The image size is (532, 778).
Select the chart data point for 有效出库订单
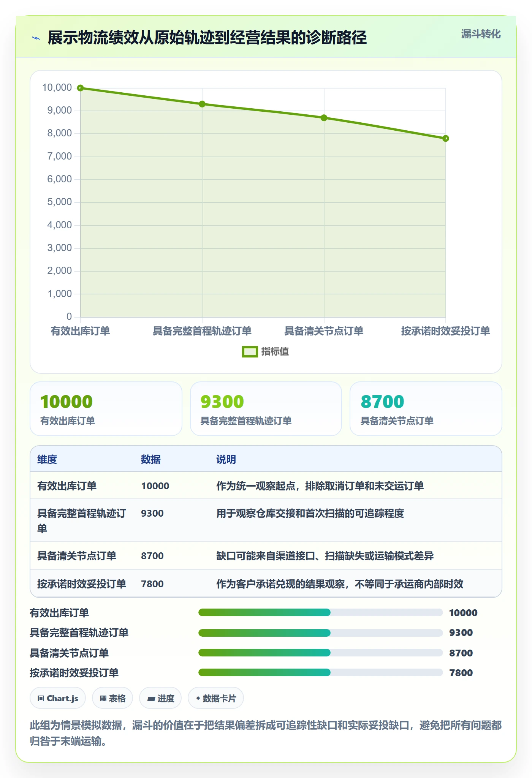point(81,88)
